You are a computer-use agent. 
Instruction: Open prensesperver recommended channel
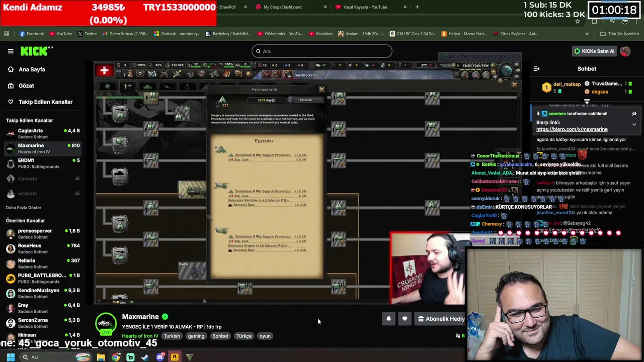pos(43,233)
